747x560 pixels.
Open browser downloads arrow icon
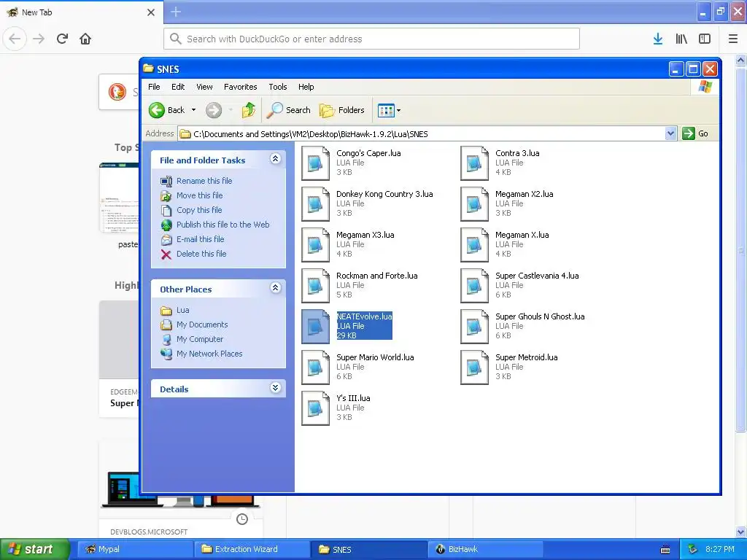pyautogui.click(x=658, y=39)
